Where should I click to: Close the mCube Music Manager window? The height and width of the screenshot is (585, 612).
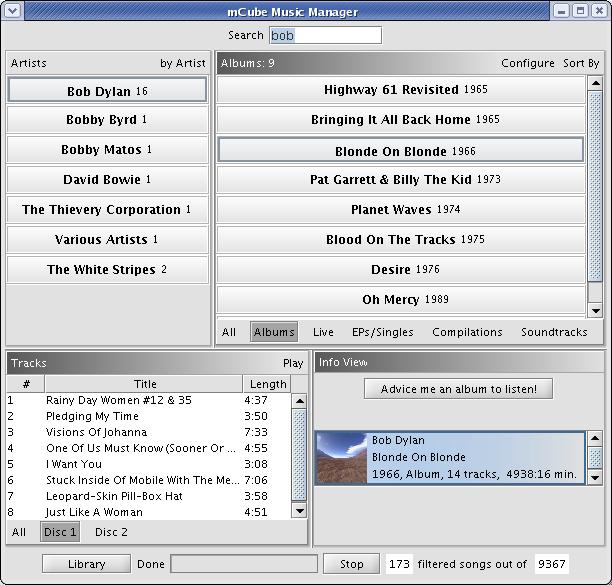(599, 11)
